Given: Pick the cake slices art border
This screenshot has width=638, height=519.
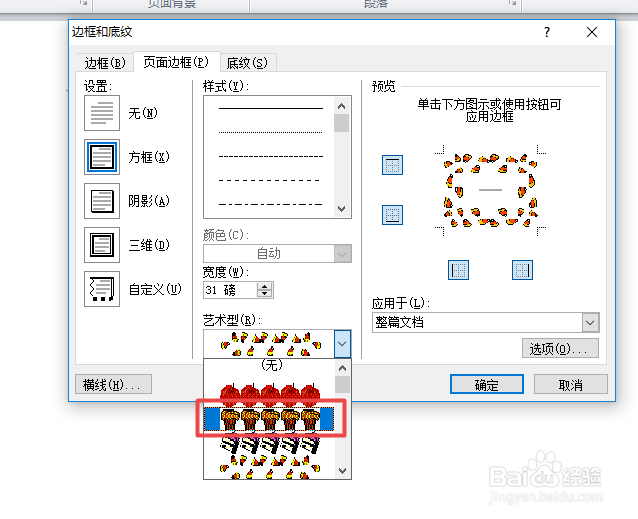Looking at the screenshot, I should pos(269,445).
